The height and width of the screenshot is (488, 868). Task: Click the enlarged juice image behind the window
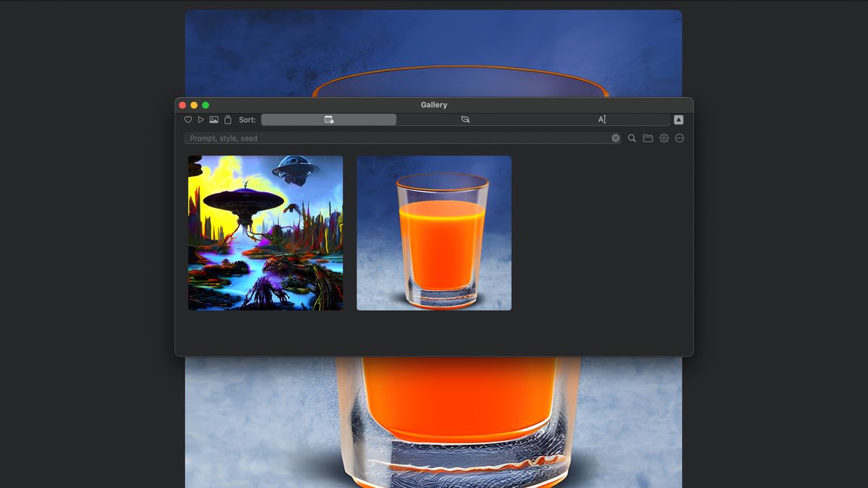point(434,419)
